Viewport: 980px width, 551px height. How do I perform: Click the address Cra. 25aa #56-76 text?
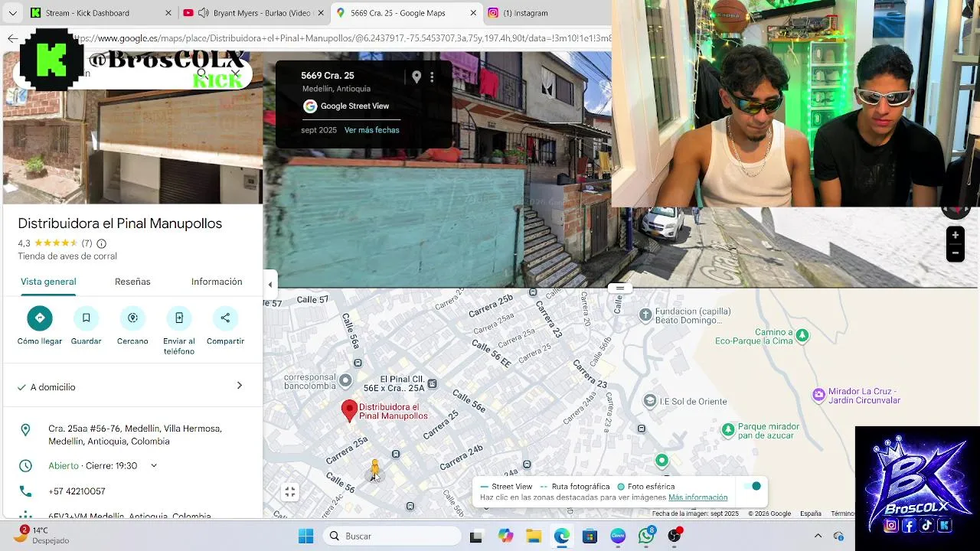tap(135, 435)
